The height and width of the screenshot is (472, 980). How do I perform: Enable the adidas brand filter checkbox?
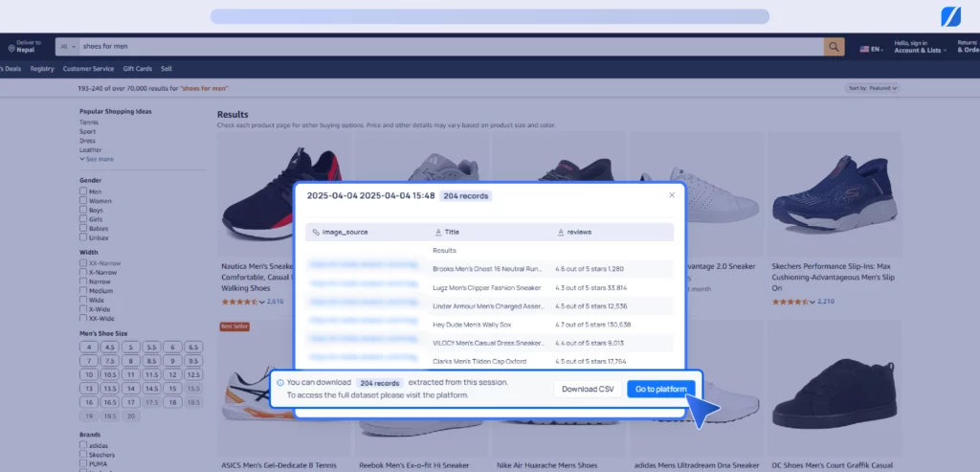83,446
